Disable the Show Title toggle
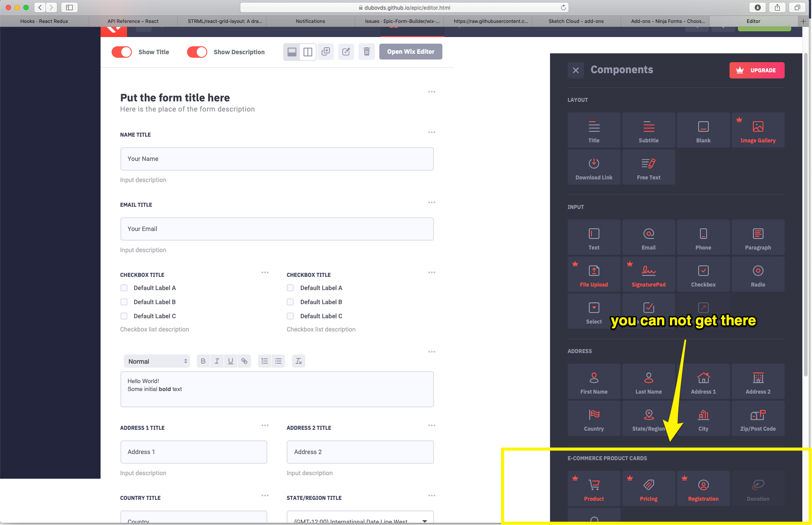This screenshot has width=812, height=525. (121, 52)
